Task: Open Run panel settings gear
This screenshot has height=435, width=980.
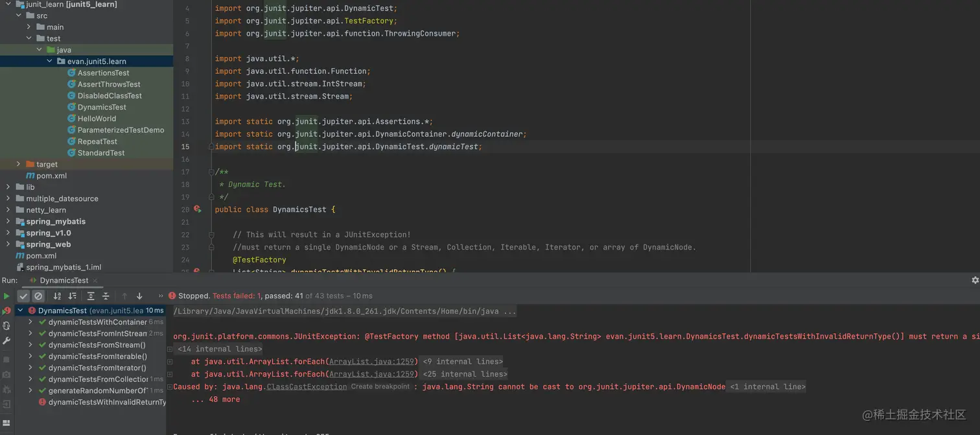Action: point(975,280)
